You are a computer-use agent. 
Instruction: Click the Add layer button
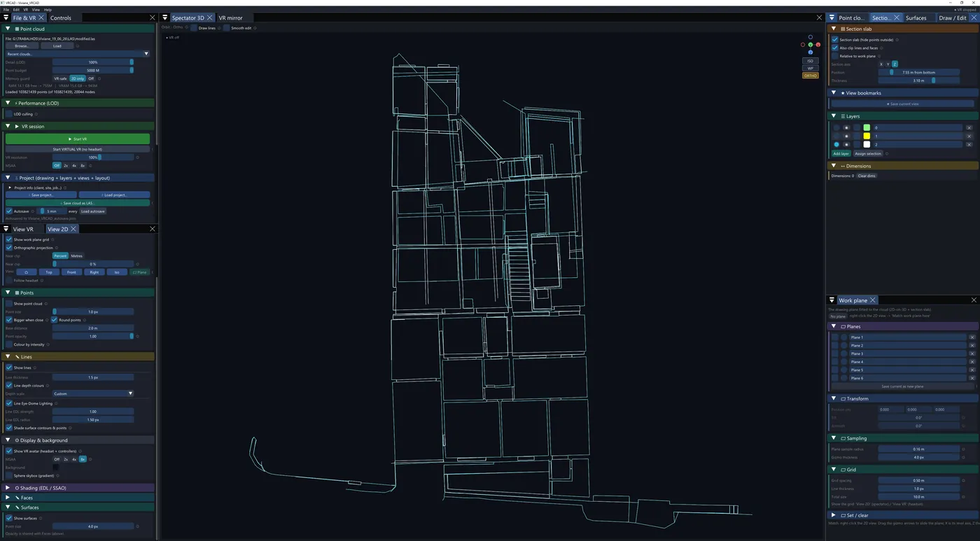[841, 153]
